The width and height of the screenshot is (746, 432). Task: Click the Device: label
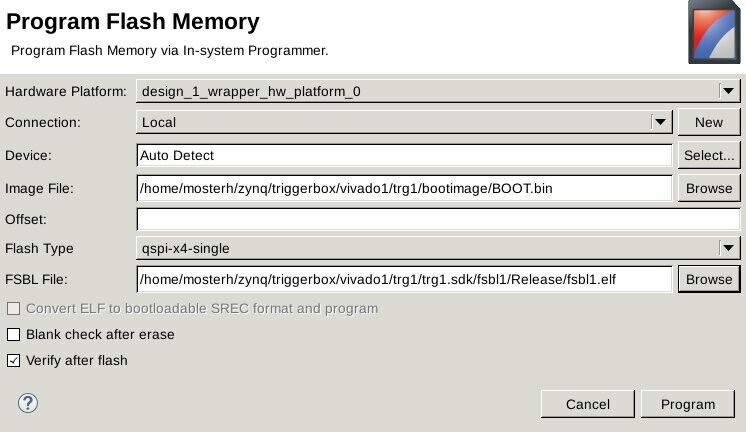click(28, 155)
